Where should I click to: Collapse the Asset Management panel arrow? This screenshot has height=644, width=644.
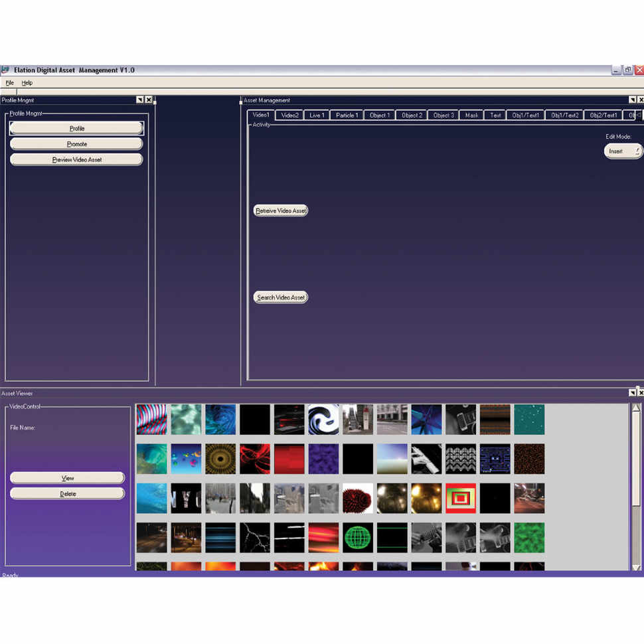(632, 100)
